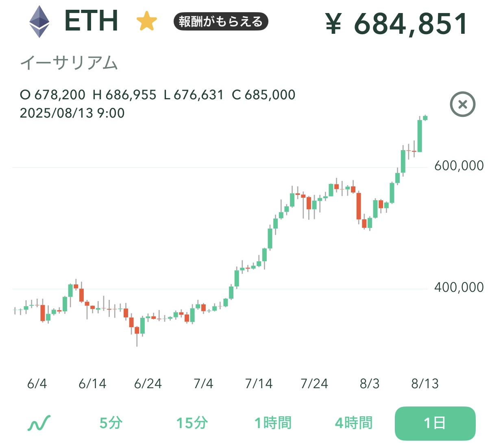
Task: Close the candle info with X icon
Action: 462,105
